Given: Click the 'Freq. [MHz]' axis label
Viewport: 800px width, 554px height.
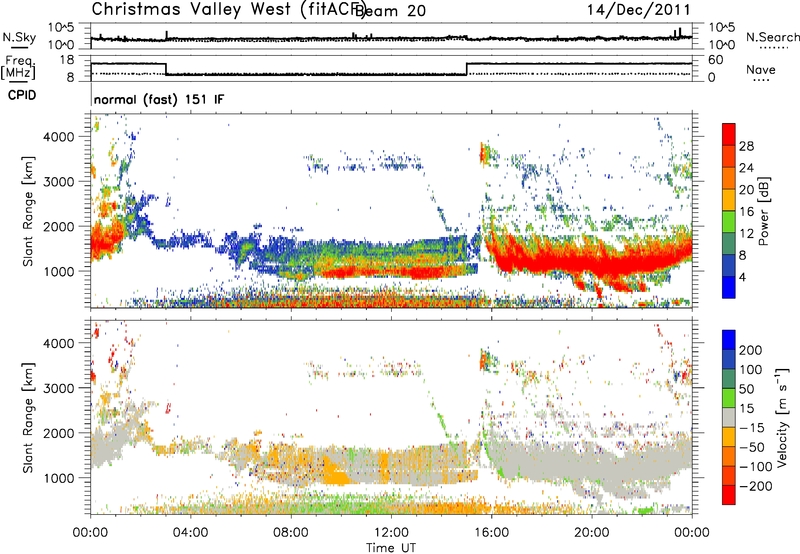Looking at the screenshot, I should click(x=19, y=67).
